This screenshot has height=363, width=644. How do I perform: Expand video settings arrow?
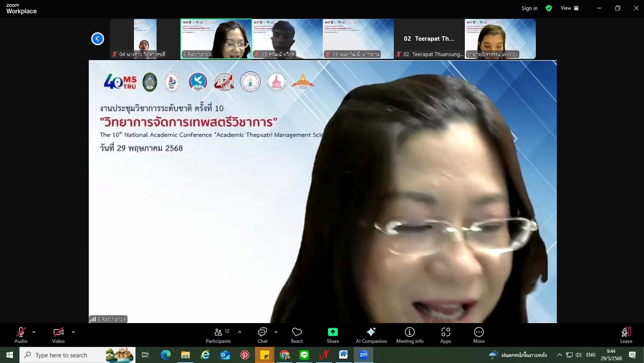click(x=73, y=332)
